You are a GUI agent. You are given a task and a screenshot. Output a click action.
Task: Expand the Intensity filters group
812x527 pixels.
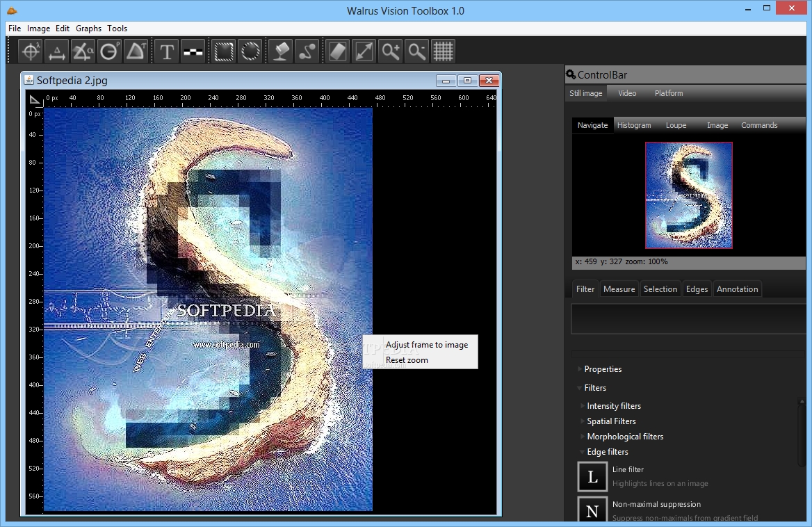613,406
